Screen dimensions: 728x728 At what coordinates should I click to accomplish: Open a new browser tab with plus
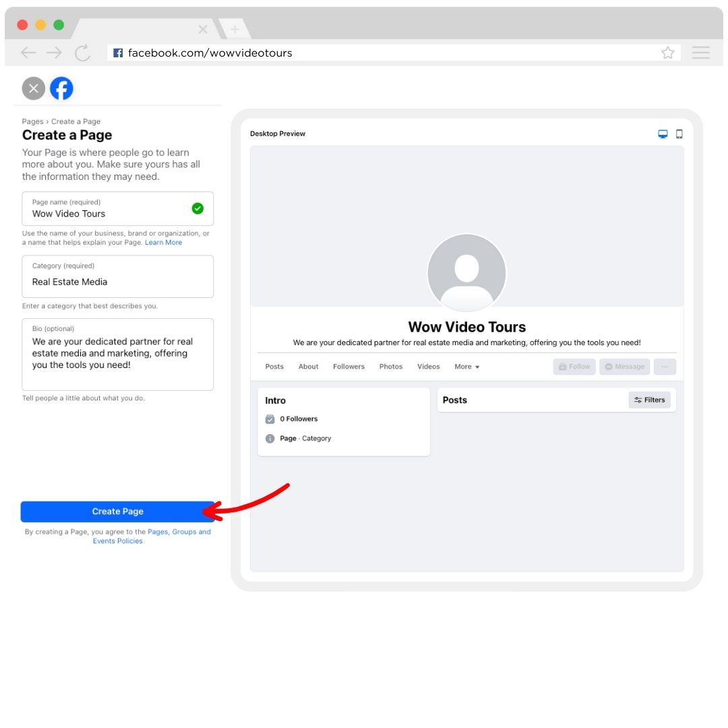click(235, 30)
